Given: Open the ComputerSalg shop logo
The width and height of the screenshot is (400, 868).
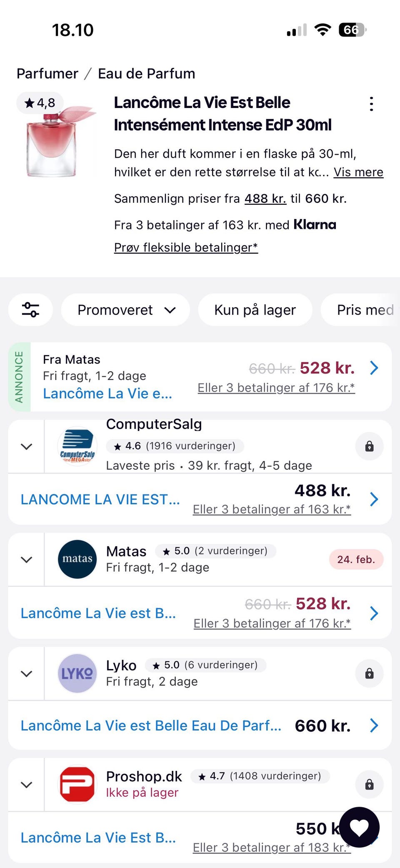Looking at the screenshot, I should [77, 446].
